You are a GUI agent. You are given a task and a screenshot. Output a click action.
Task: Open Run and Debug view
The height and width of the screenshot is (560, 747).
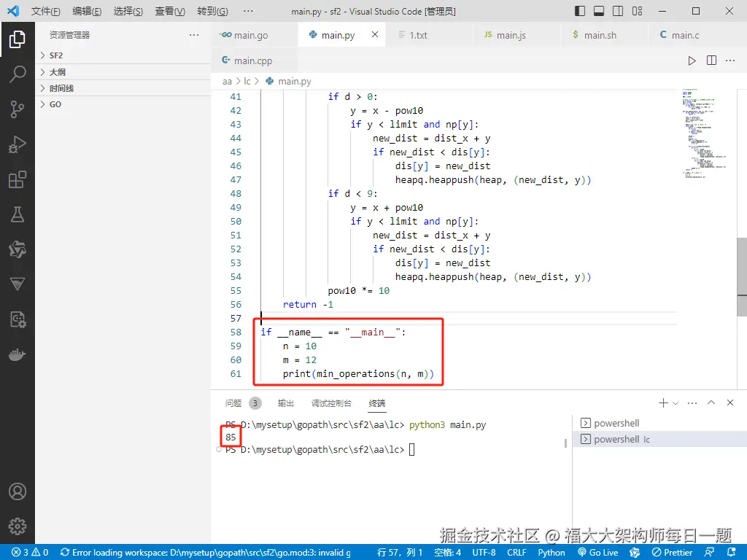[x=18, y=144]
